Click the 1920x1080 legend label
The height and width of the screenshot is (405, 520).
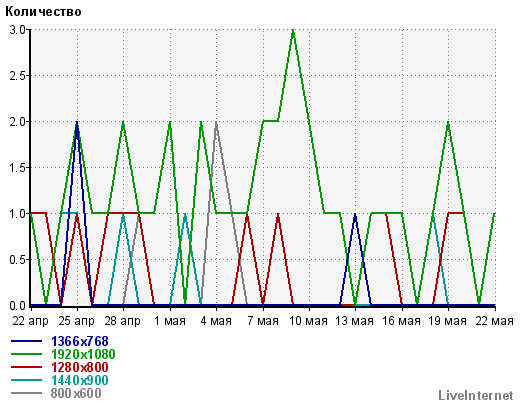(83, 354)
